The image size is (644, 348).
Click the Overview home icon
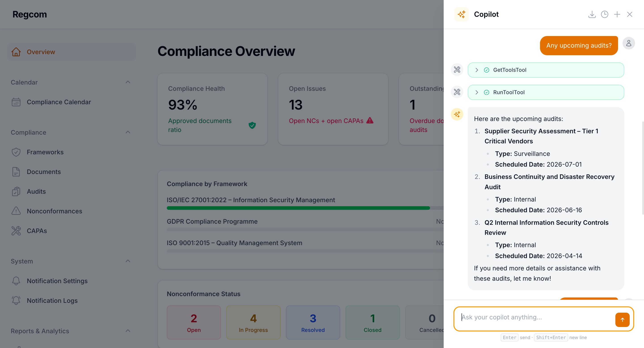pos(16,52)
